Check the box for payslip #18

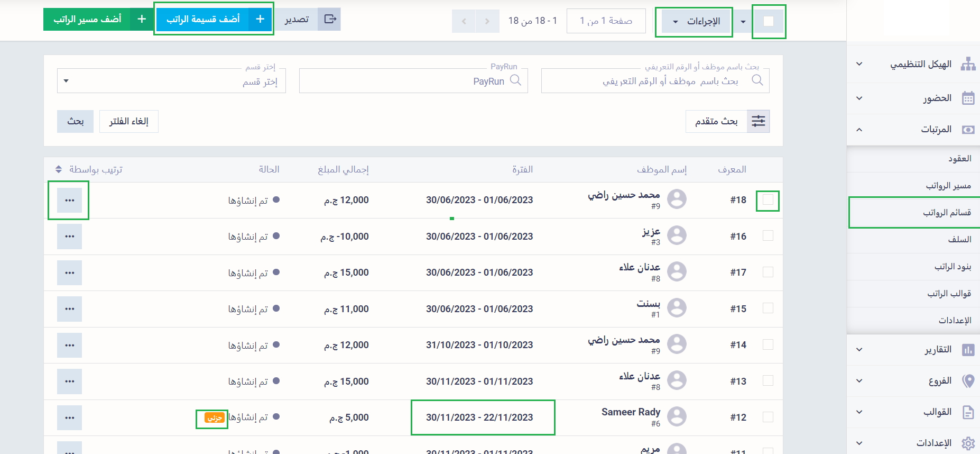tap(768, 200)
